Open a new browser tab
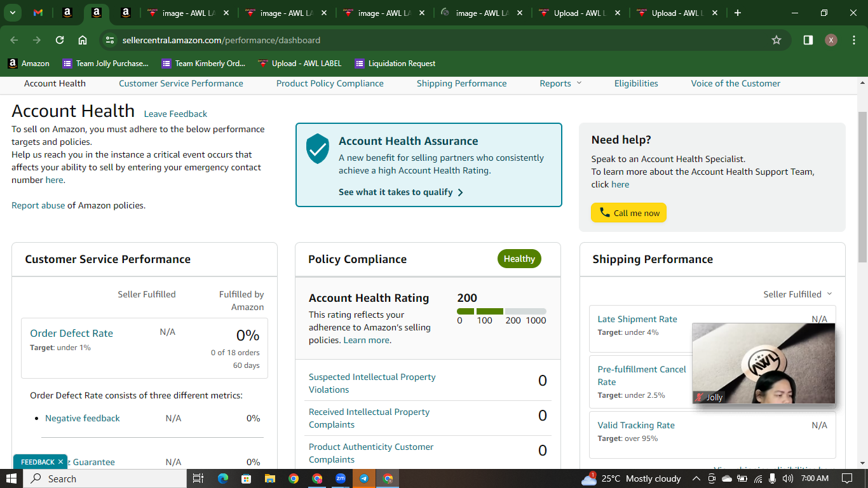Viewport: 868px width, 488px height. 737,13
